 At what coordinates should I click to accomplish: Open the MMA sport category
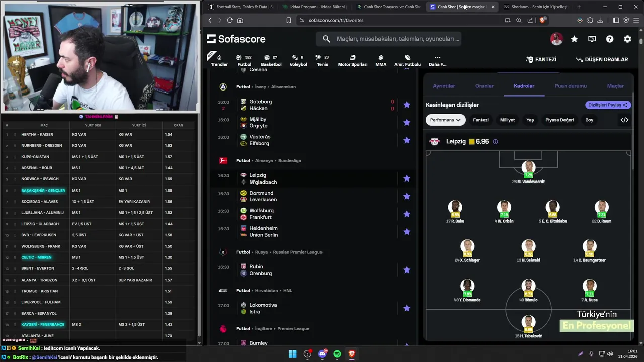(x=381, y=60)
